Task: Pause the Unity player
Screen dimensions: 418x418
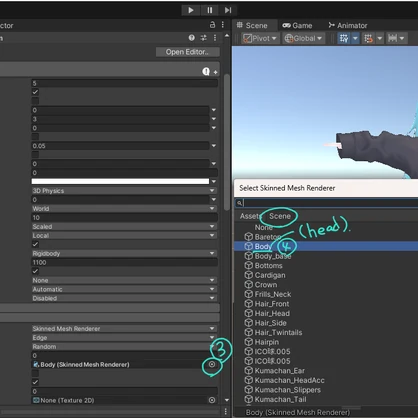Action: (210, 10)
